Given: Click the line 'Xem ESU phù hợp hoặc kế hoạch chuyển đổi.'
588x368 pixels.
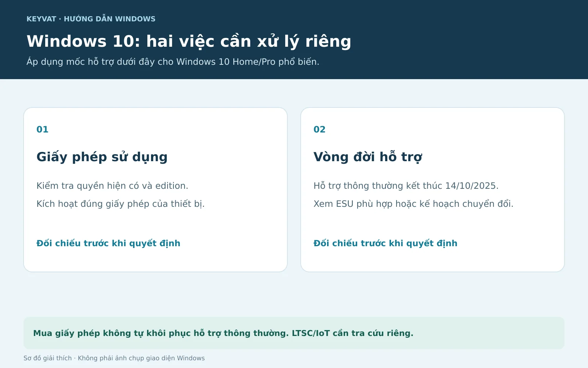Looking at the screenshot, I should [x=413, y=204].
